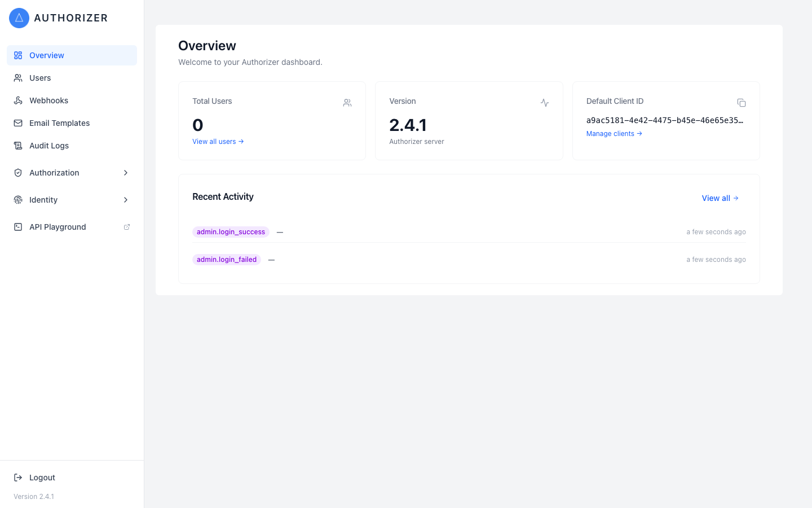Open Email Templates in sidebar
812x508 pixels.
pos(72,123)
